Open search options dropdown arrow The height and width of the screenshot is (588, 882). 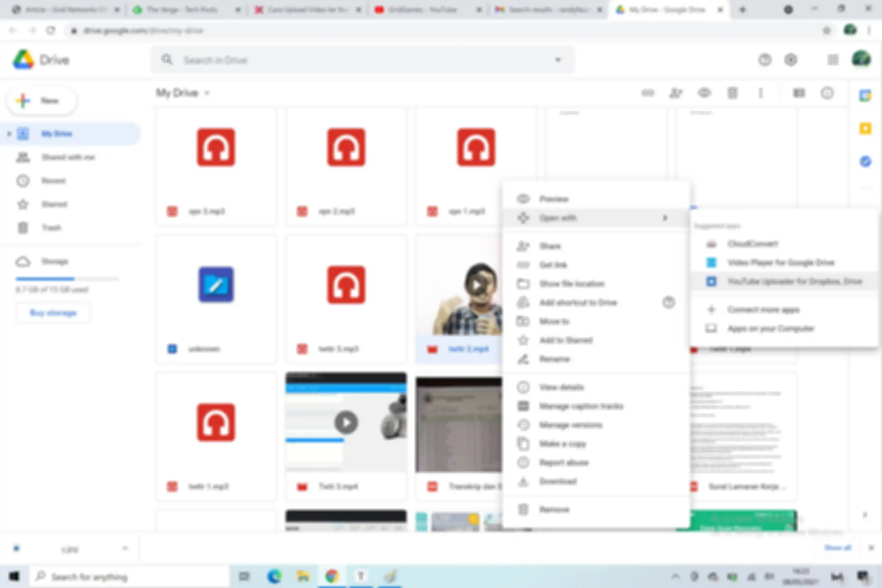tap(558, 60)
